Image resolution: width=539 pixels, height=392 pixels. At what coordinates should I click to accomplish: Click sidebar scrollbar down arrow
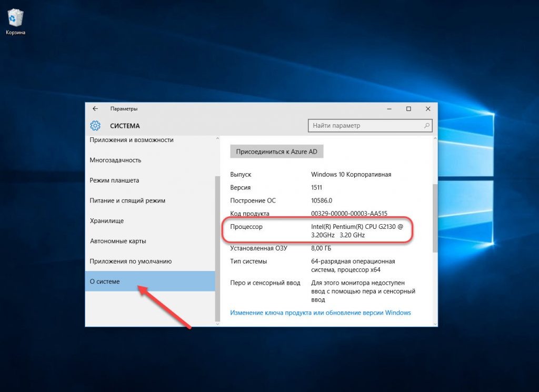tap(217, 324)
